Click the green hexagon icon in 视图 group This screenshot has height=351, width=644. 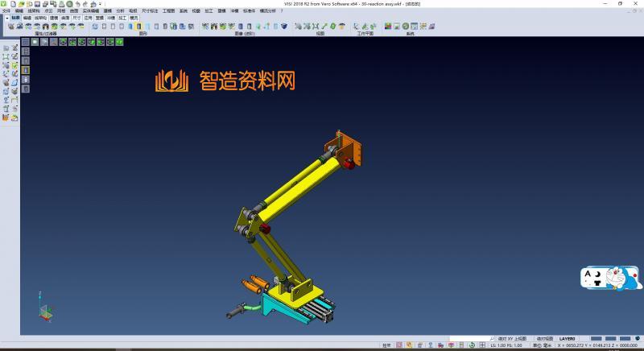click(332, 27)
